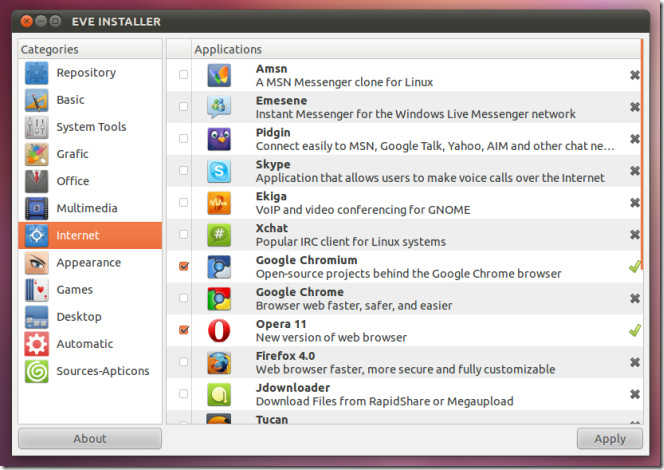This screenshot has height=470, width=664.
Task: Click the Firefox 4.0 application icon
Action: (219, 363)
